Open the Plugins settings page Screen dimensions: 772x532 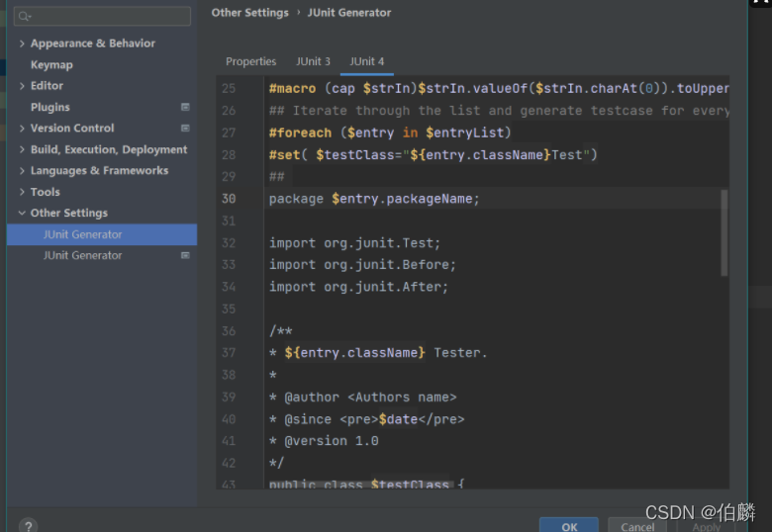[x=50, y=107]
